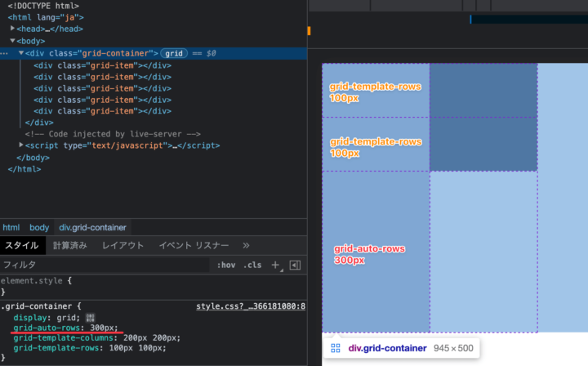The image size is (588, 366).
Task: Focus the フィルタ styles filter field
Action: tap(105, 266)
